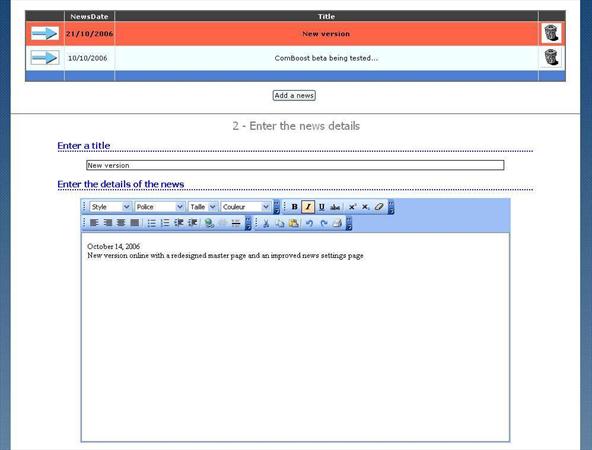Cut selected text with the scissors icon
592x450 pixels.
coord(266,223)
